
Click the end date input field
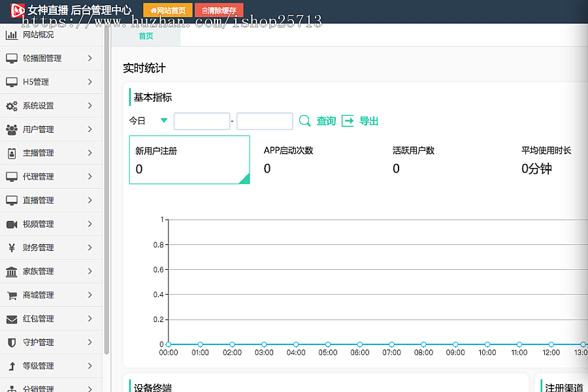(265, 121)
